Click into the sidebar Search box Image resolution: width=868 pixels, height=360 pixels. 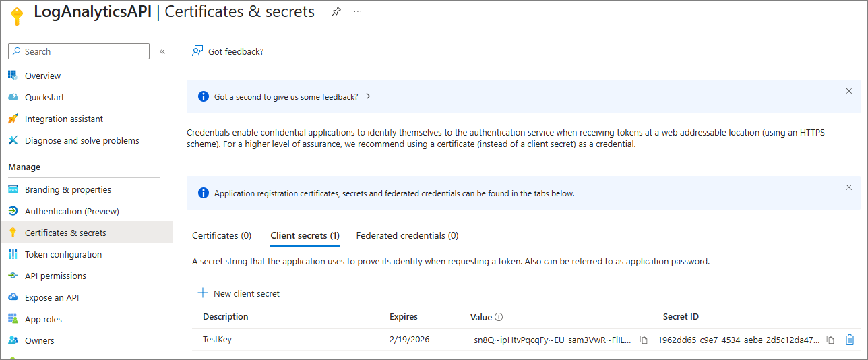click(x=79, y=51)
